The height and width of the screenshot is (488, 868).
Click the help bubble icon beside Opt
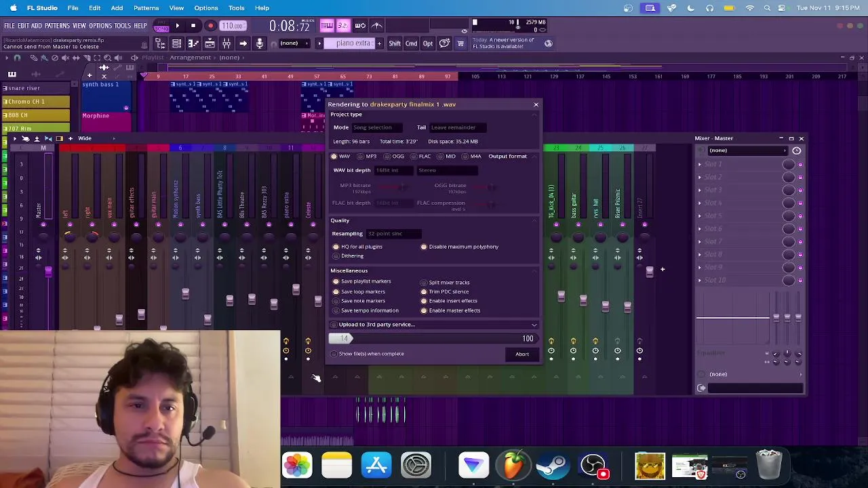(444, 43)
